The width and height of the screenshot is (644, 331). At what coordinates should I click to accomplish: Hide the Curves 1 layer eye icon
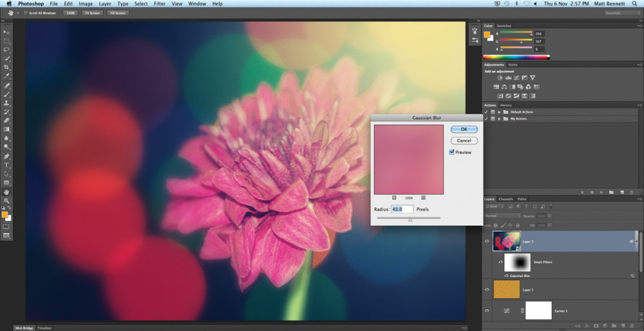487,311
